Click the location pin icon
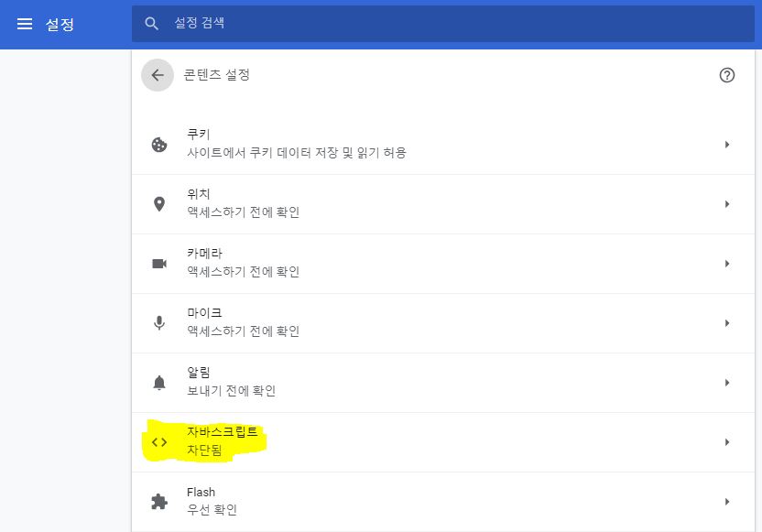 [x=159, y=204]
